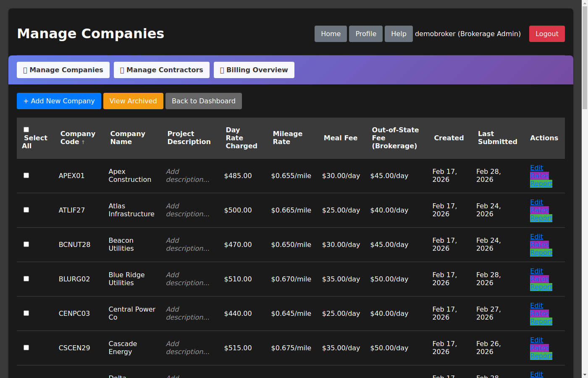Sort by Company Code column header
The height and width of the screenshot is (378, 588).
tap(78, 138)
